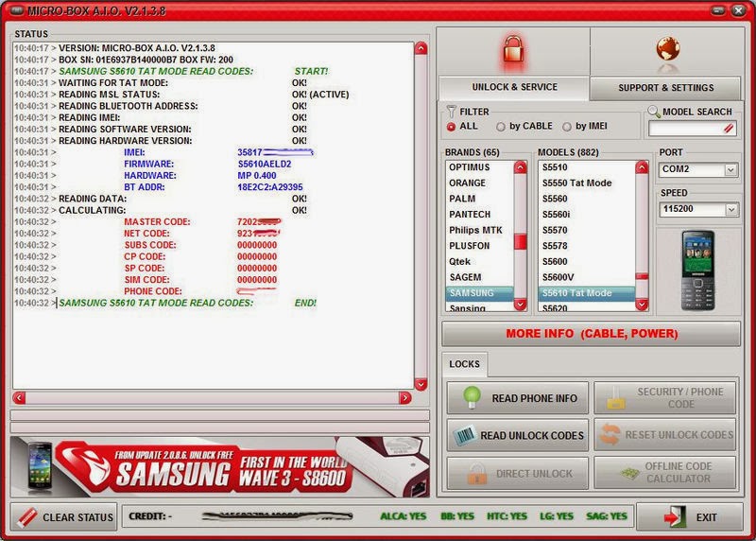Click Models list scroll down arrow
Image resolution: width=756 pixels, height=541 pixels.
coord(642,305)
